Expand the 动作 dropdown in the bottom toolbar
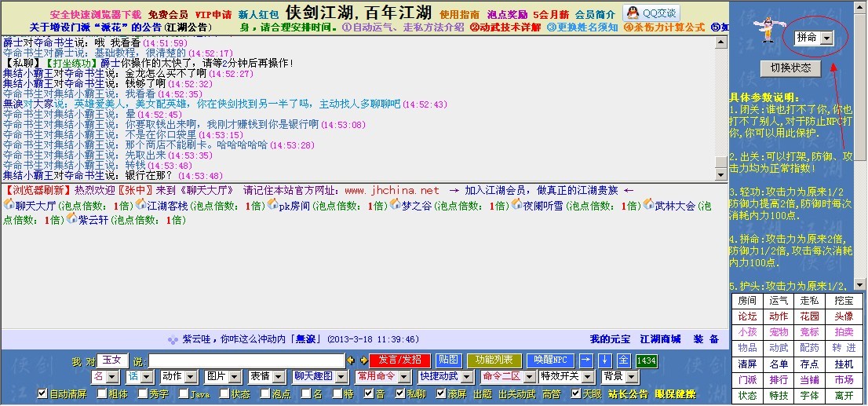Screen dimensions: 868x406 [178, 377]
